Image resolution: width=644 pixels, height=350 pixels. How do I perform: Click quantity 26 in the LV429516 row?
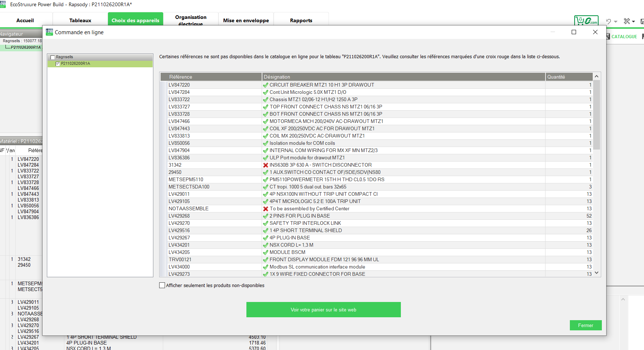coord(589,230)
